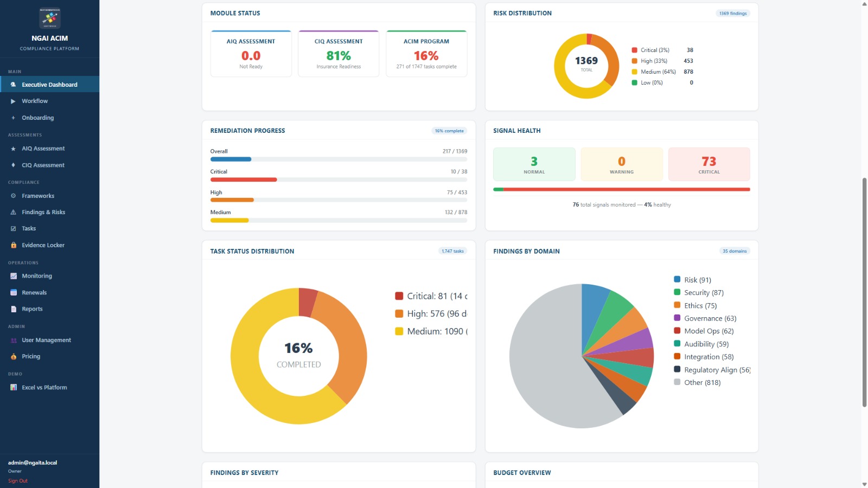Viewport: 868px width, 488px height.
Task: Go to User Management in sidebar
Action: 46,340
